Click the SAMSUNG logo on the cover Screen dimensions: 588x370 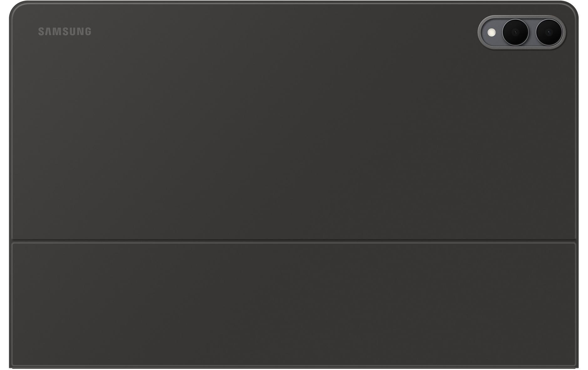point(64,32)
